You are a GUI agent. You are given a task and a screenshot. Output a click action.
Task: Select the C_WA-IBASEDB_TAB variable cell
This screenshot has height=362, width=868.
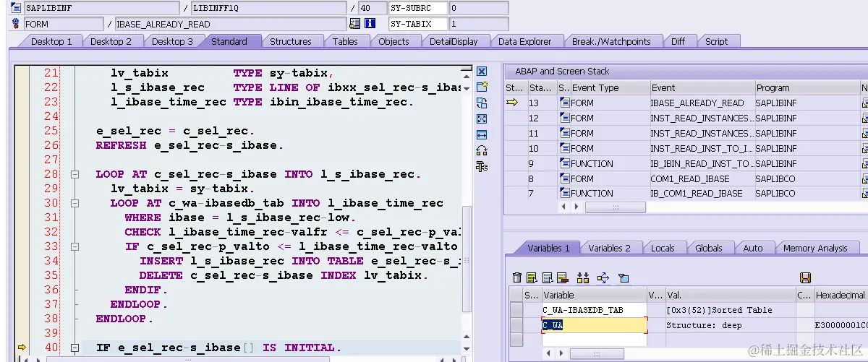point(593,310)
